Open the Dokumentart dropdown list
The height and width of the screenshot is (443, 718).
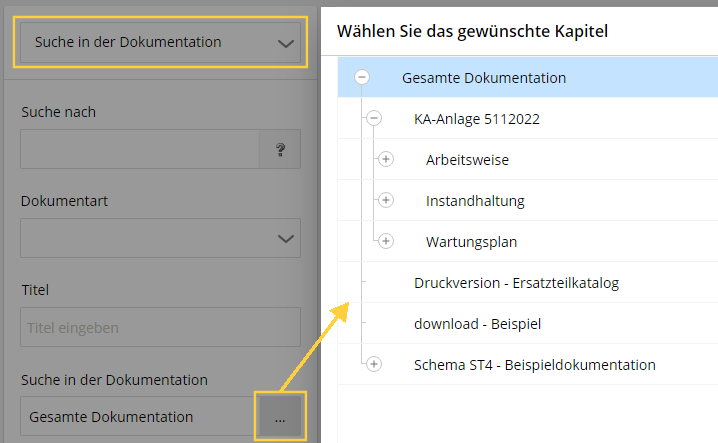point(160,238)
